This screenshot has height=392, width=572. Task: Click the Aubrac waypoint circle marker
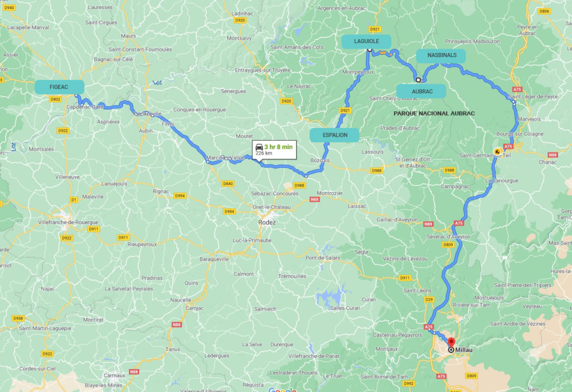tap(418, 79)
